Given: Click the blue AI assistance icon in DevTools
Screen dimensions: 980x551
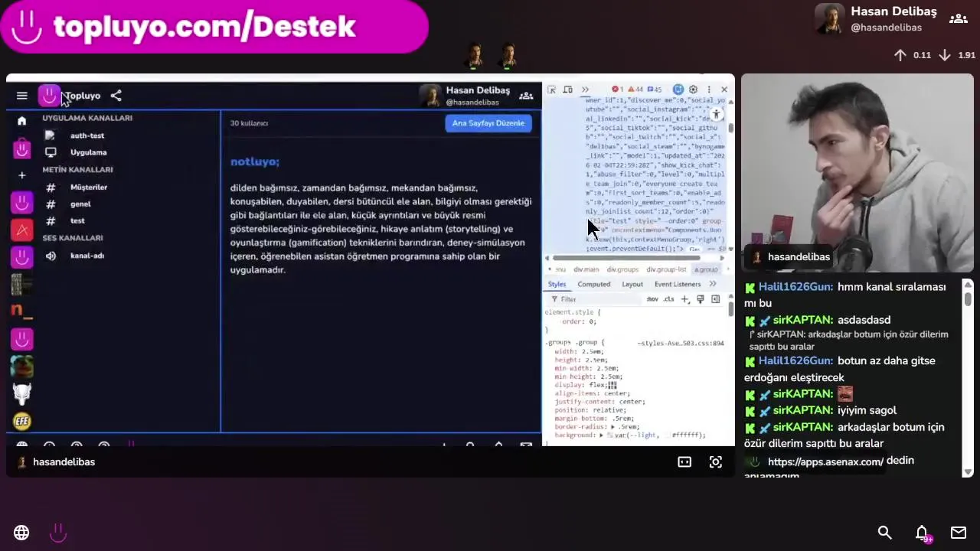Looking at the screenshot, I should 678,90.
